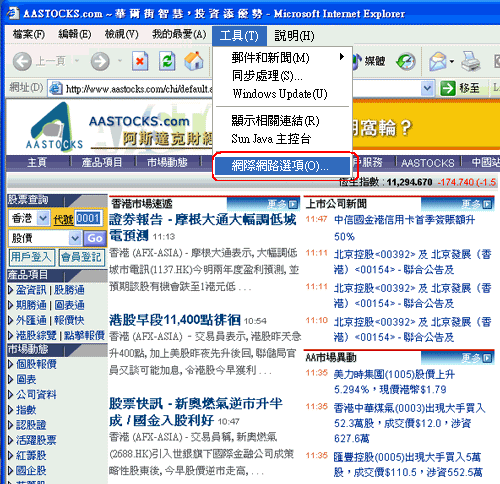Open the 國企股 sidebar link
500x484 pixels.
coord(31,471)
